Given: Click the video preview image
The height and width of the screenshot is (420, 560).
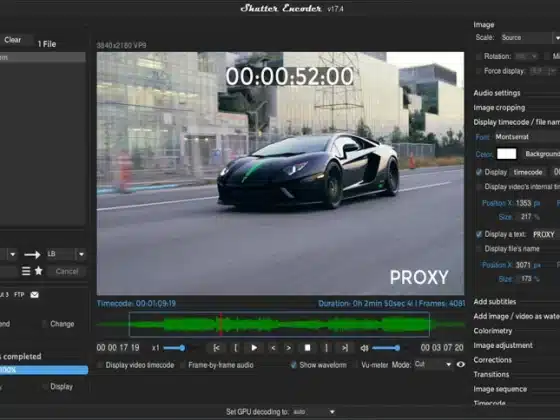Looking at the screenshot, I should tap(280, 174).
